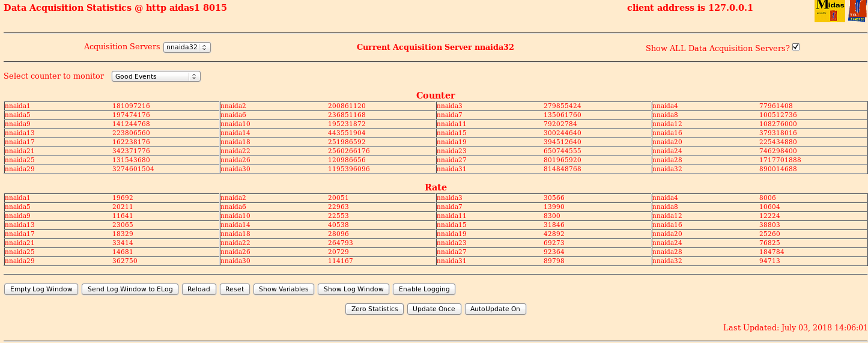Click the Counter table heading
868x343 pixels.
click(x=436, y=96)
